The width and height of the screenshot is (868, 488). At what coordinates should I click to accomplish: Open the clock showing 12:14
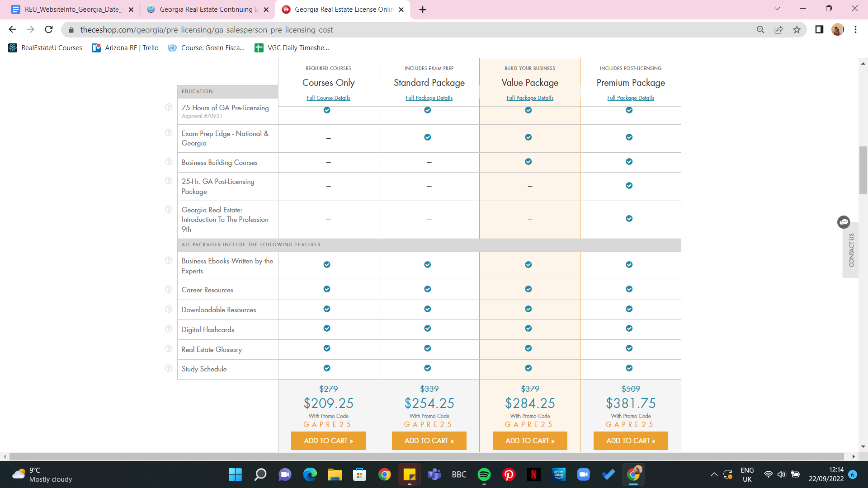coord(826,474)
